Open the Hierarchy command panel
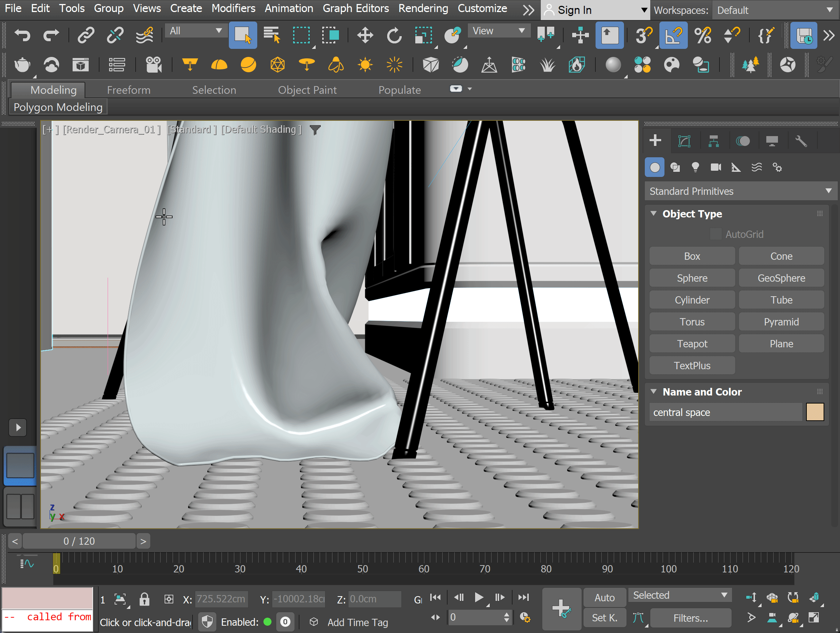 pyautogui.click(x=713, y=141)
